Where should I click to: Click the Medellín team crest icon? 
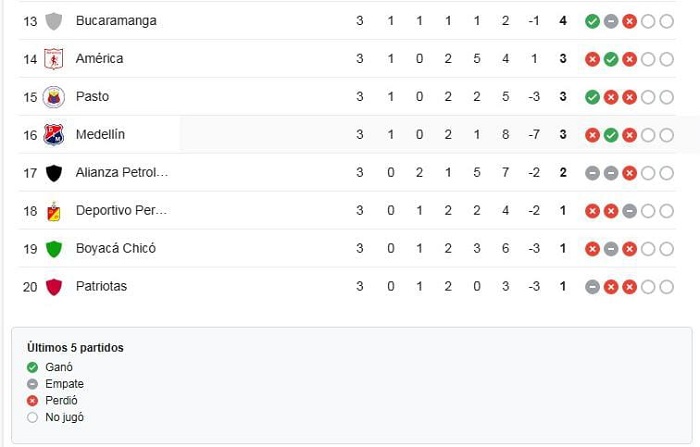tap(54, 135)
